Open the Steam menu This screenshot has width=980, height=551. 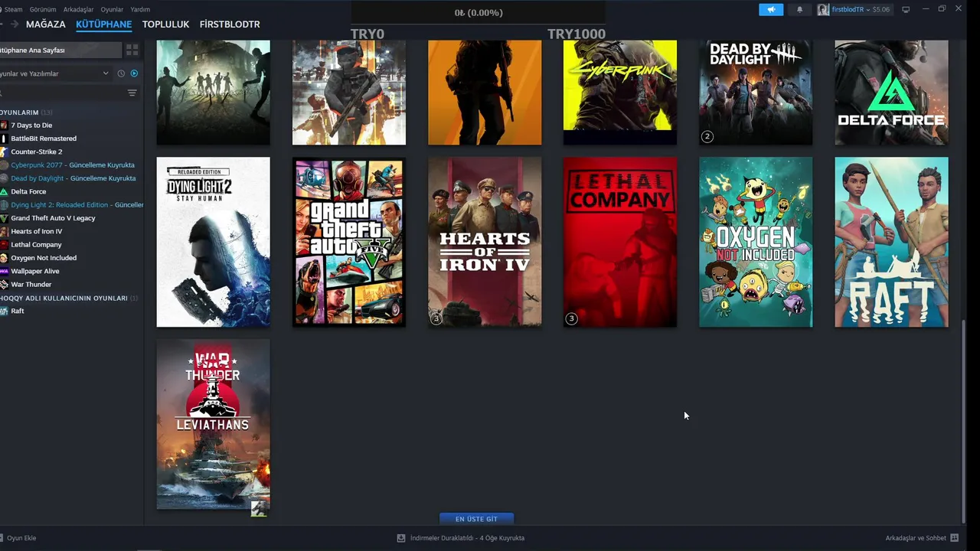13,9
